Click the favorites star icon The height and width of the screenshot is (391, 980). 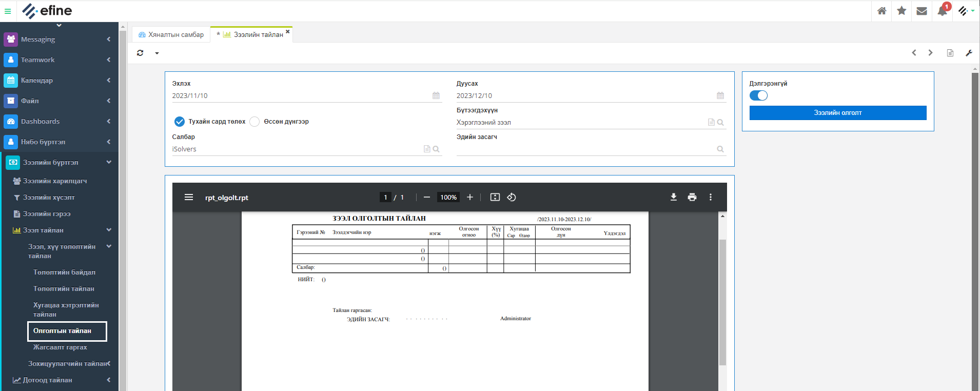901,11
